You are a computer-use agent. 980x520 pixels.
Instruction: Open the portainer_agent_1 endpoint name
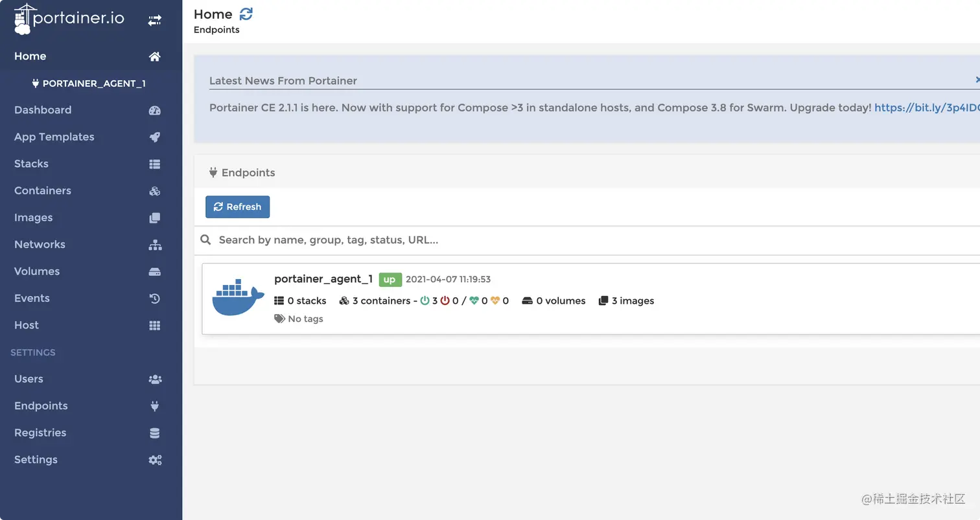pos(323,279)
